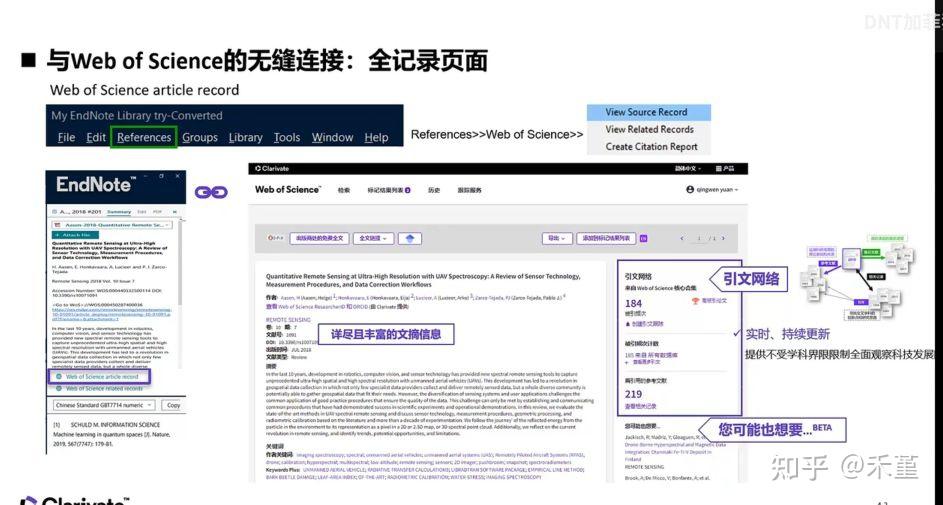Open Web of Science article record link
This screenshot has width=943, height=505.
click(102, 377)
